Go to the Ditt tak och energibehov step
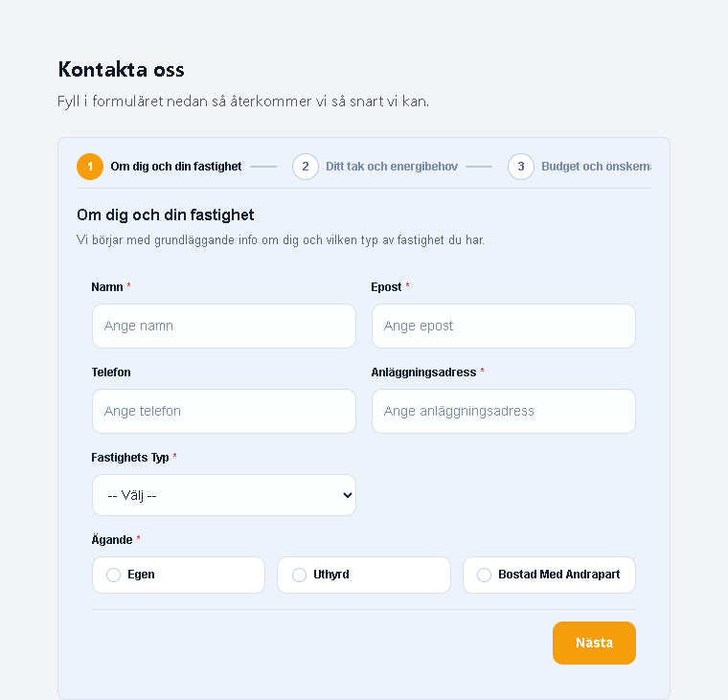 pyautogui.click(x=392, y=167)
